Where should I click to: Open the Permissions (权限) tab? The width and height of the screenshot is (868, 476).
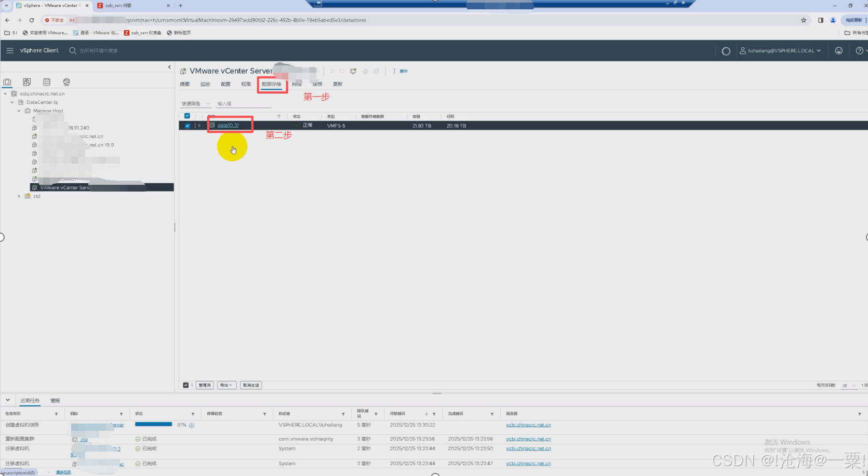[246, 84]
